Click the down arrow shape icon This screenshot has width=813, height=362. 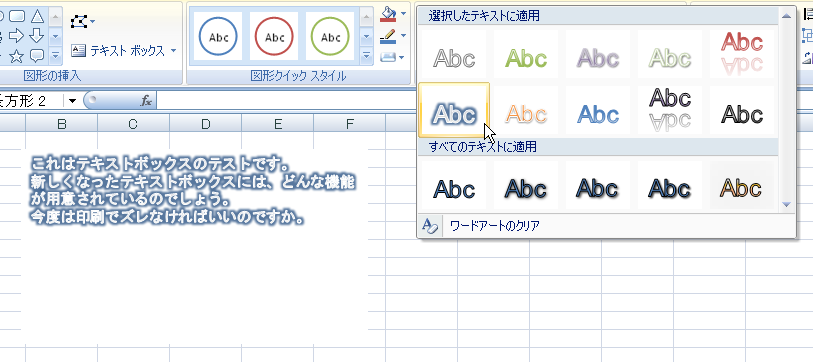(36, 35)
